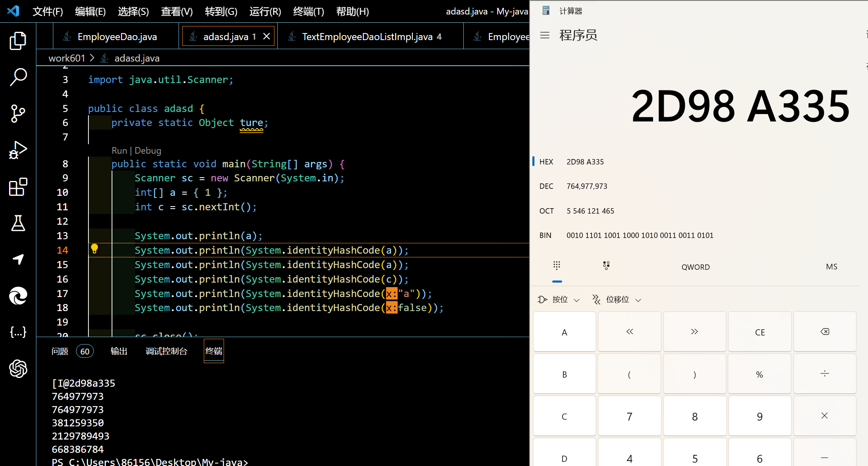Open the Search view in activity bar
This screenshot has width=868, height=466.
pos(18,77)
